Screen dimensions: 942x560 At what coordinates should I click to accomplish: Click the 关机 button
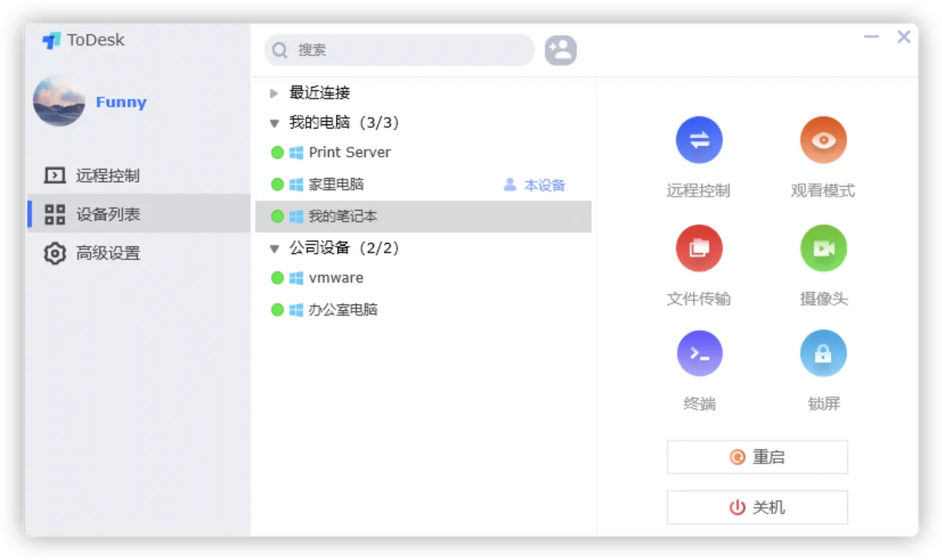pos(757,507)
